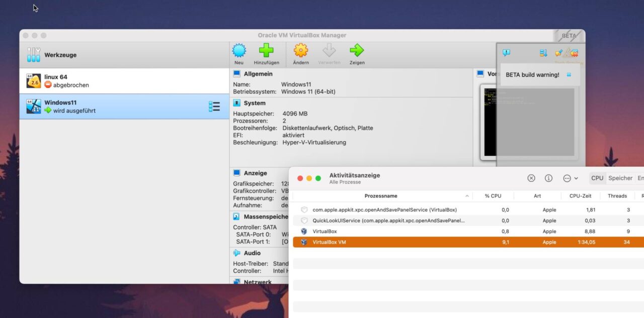Open the Windows11 machine menu list icon
This screenshot has width=644, height=318.
214,107
